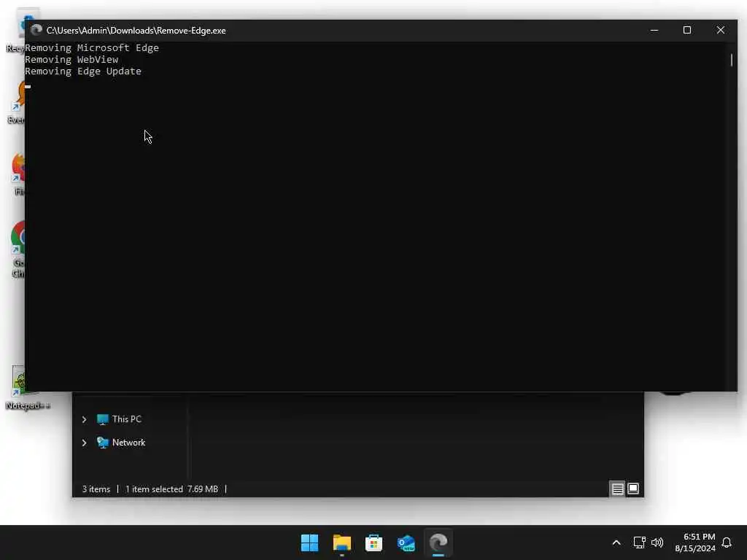This screenshot has width=747, height=560.
Task: Select Network in Explorer sidebar
Action: (128, 443)
